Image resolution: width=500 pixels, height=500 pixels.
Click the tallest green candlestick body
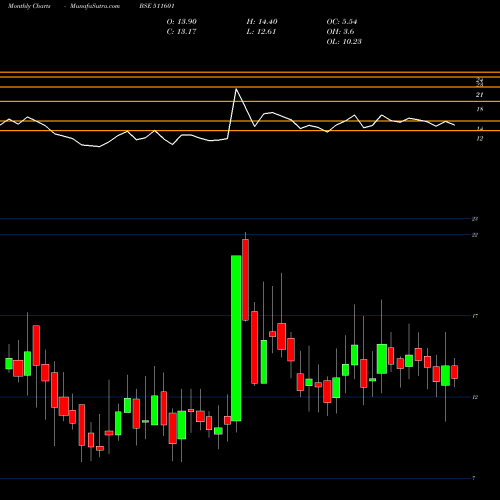(236, 338)
